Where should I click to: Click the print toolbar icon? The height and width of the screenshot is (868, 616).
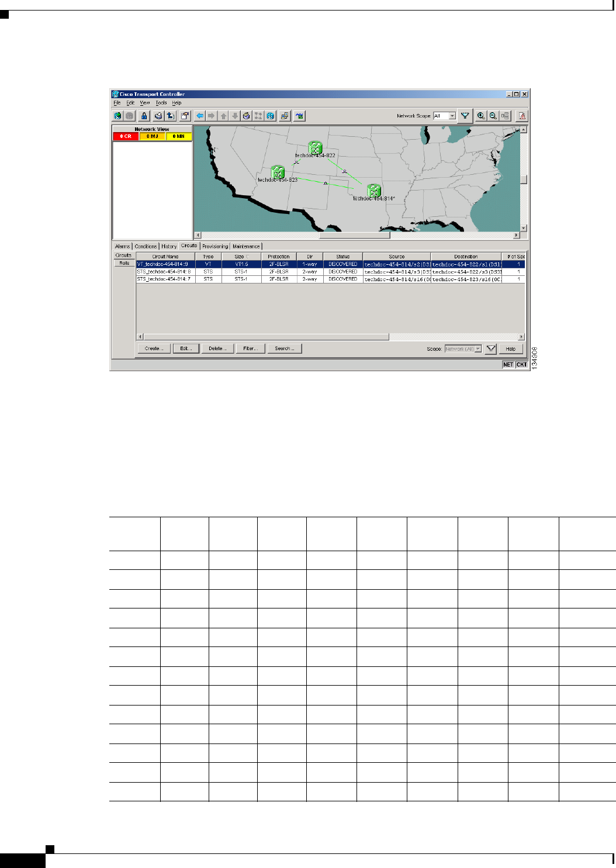(158, 116)
